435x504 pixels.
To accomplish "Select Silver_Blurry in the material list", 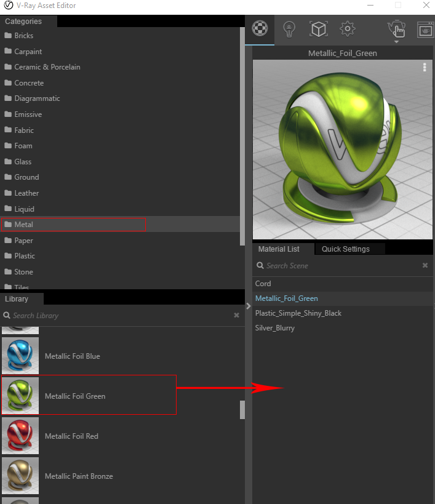I will point(343,328).
